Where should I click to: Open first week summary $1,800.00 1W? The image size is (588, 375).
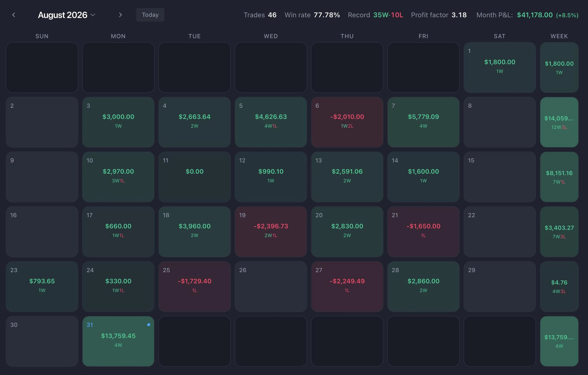tap(559, 67)
